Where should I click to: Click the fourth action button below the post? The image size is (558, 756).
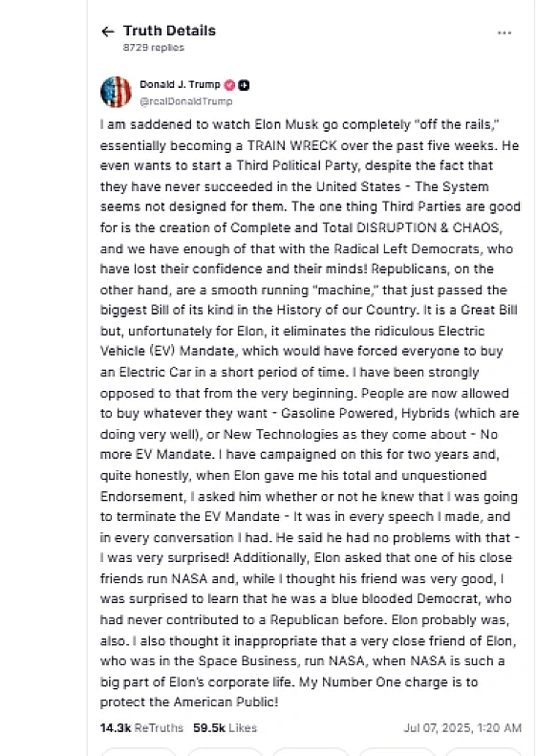[x=397, y=751]
